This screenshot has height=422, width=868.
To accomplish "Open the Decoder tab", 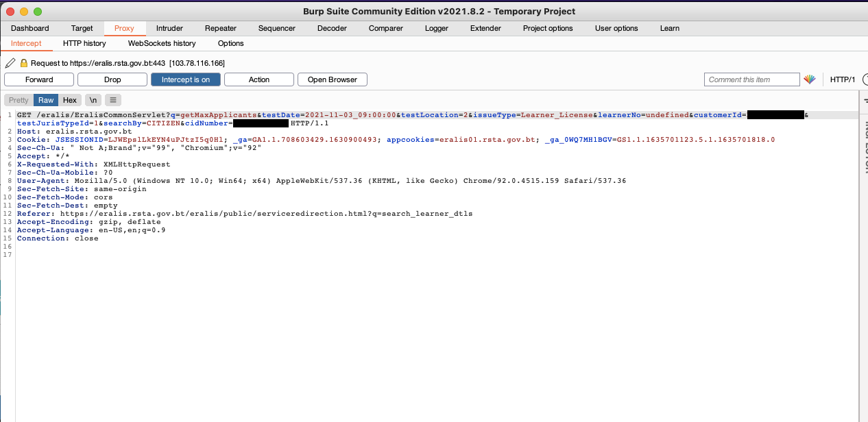I will pos(333,28).
